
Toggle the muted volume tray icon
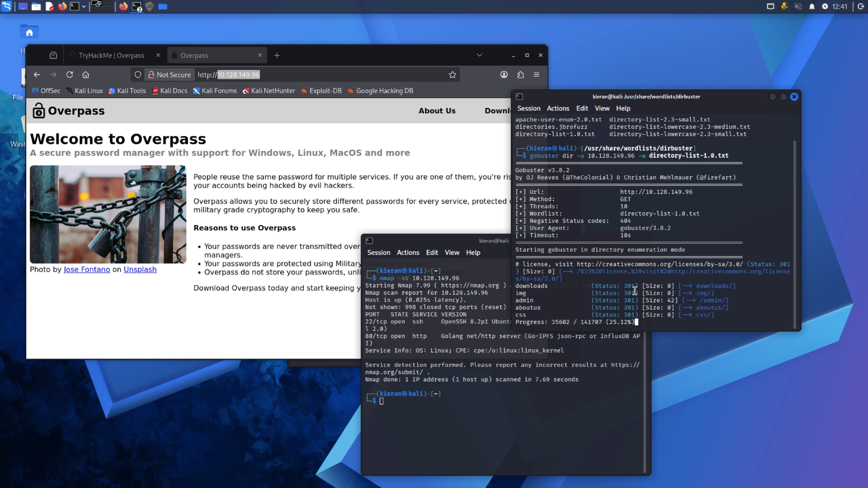798,6
